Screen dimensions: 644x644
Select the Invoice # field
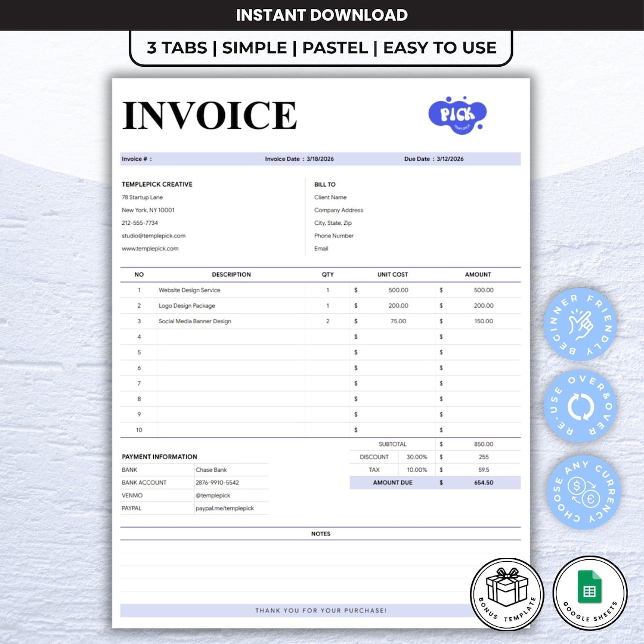137,159
